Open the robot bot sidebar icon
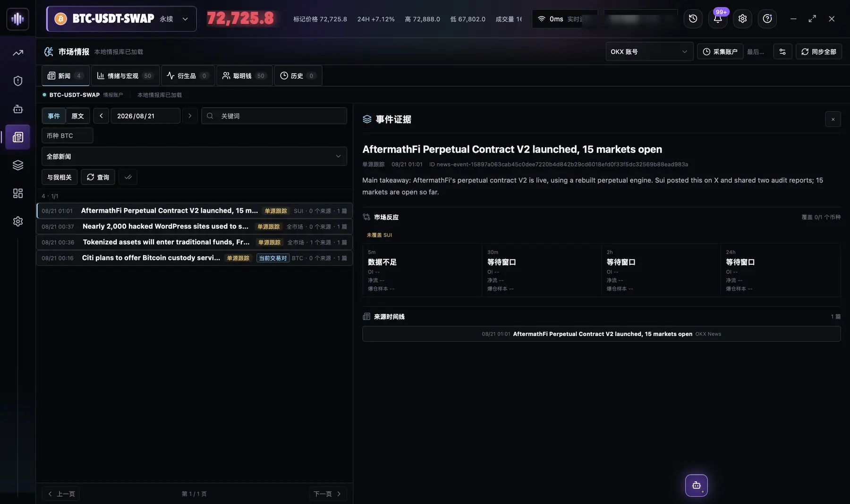Screen dimensions: 850x504 pos(18,109)
